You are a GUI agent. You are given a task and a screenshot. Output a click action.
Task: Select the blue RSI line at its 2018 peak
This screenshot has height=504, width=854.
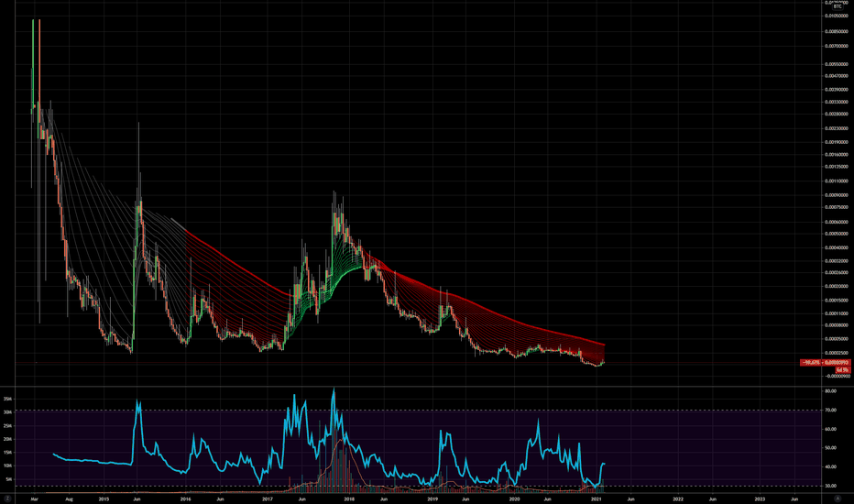point(334,391)
